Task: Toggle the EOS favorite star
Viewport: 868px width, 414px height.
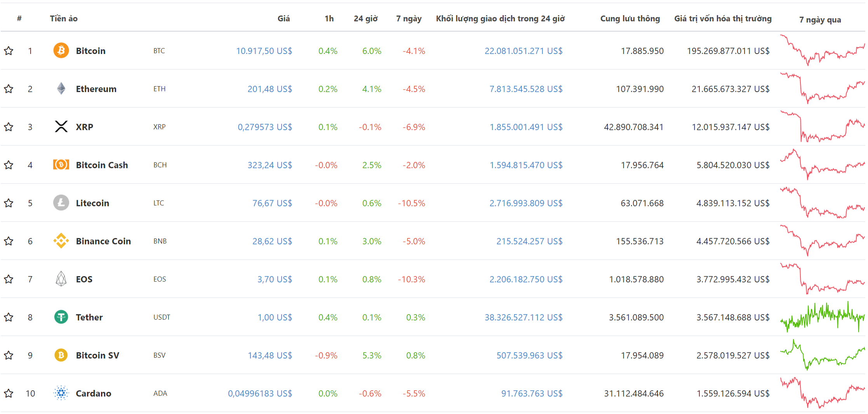Action: point(9,279)
